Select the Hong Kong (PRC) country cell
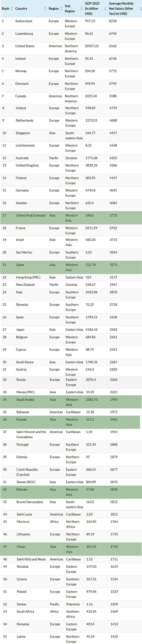Image resolution: width=142 pixels, height=644 pixels. (28, 277)
